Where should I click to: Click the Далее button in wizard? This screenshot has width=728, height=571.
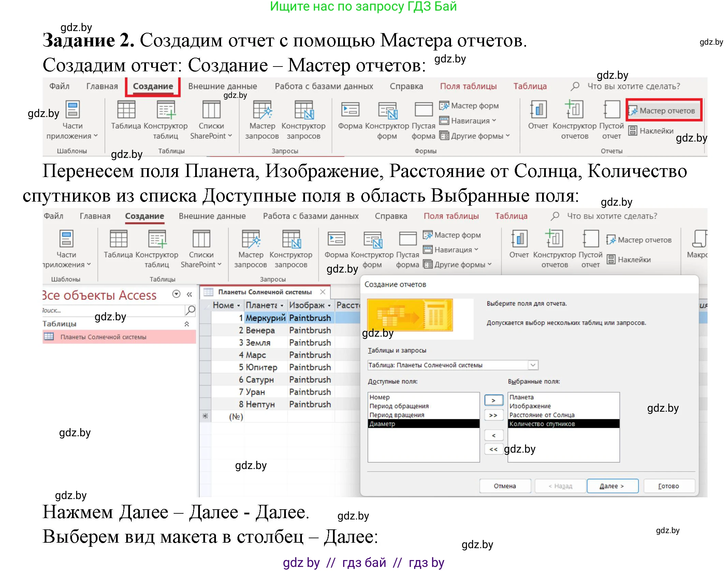point(612,486)
